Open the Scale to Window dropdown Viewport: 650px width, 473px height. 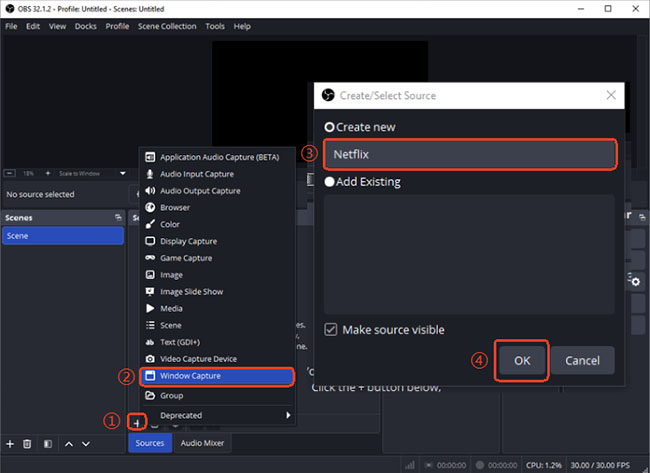pos(122,173)
